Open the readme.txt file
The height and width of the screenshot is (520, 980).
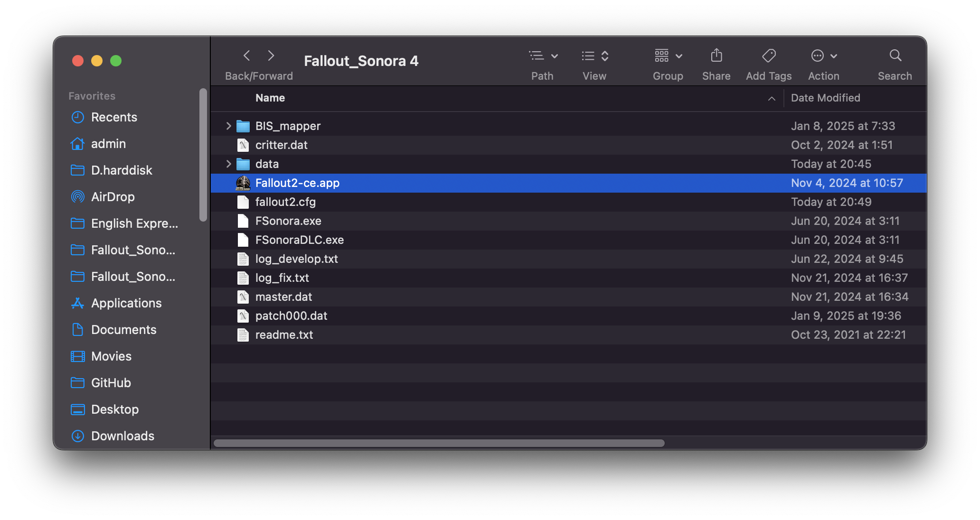(284, 334)
